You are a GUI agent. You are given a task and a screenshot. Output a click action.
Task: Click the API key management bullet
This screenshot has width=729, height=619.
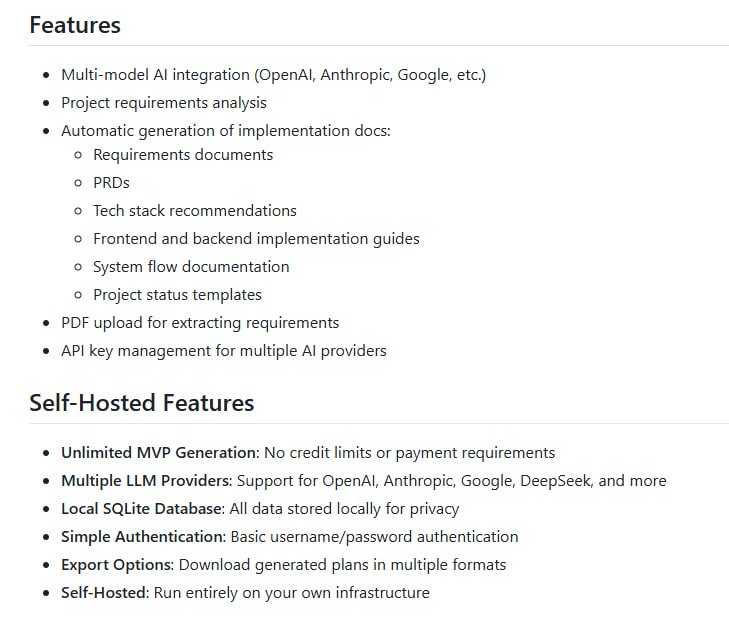[223, 351]
